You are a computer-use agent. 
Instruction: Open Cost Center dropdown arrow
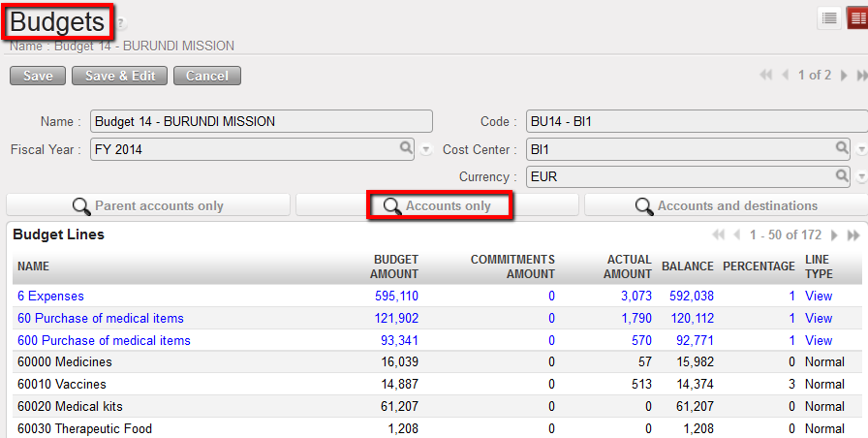point(861,150)
